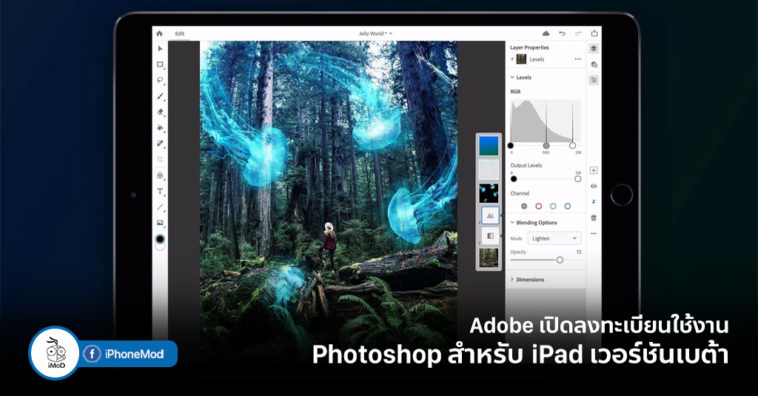Select the blue channel circle
758x396 pixels.
tap(568, 206)
